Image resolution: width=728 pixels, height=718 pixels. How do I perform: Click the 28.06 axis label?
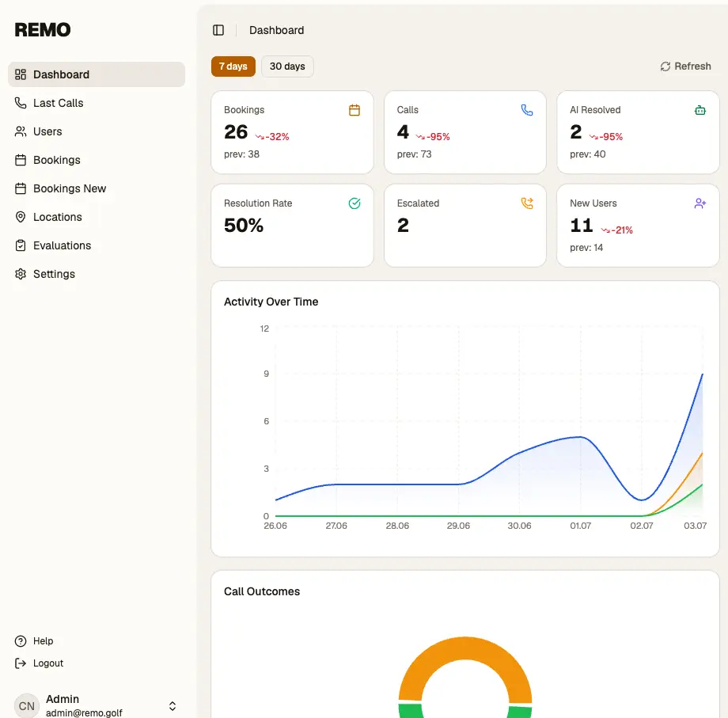pyautogui.click(x=397, y=526)
